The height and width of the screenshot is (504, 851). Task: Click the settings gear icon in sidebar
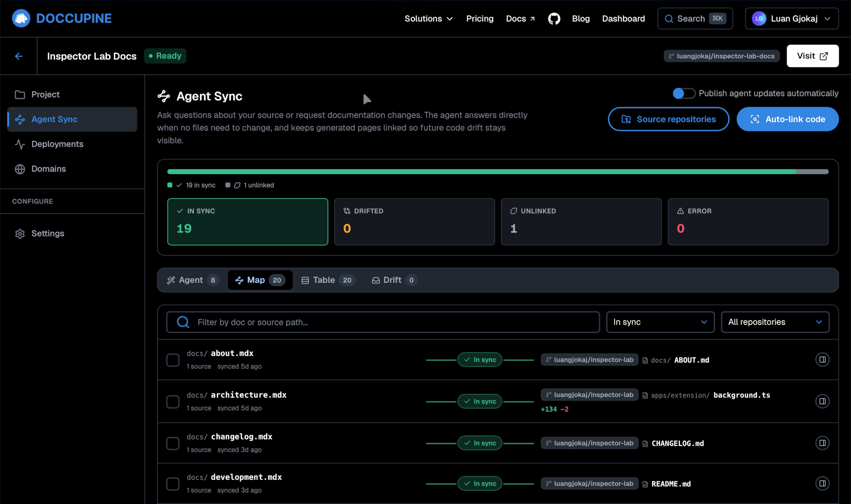(x=20, y=234)
